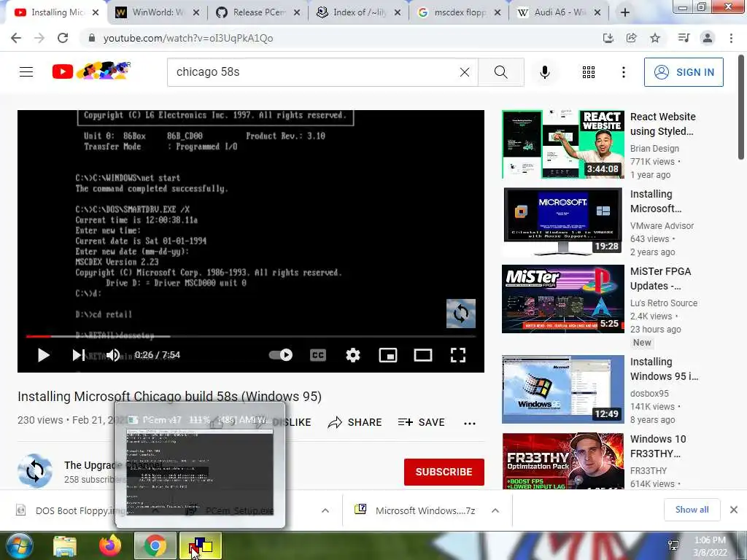Open VMware Advisor Installing Microsoft thumbnail
Image resolution: width=747 pixels, height=560 pixels.
(563, 222)
